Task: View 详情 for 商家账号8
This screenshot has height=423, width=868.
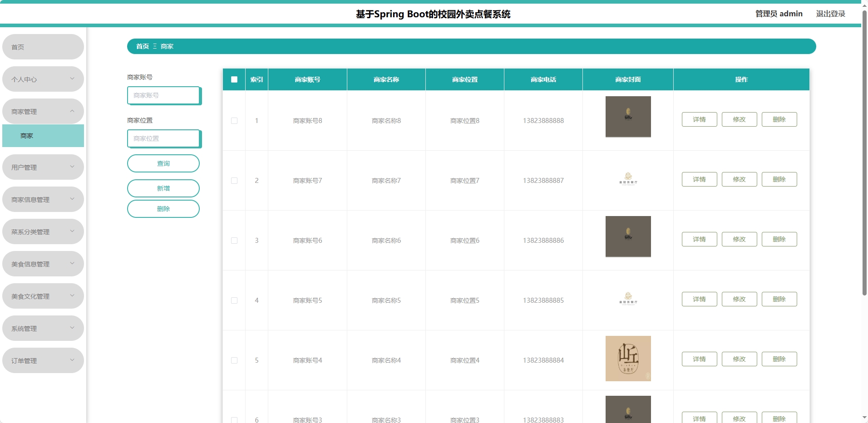Action: (700, 119)
